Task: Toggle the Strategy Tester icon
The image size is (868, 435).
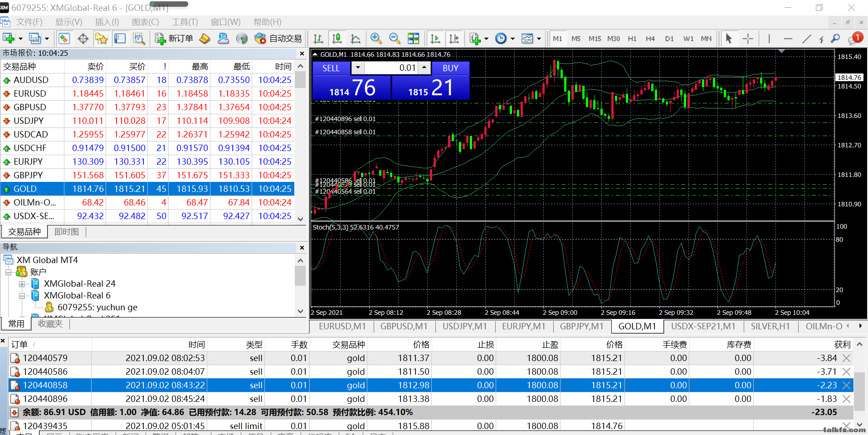Action: click(x=139, y=39)
